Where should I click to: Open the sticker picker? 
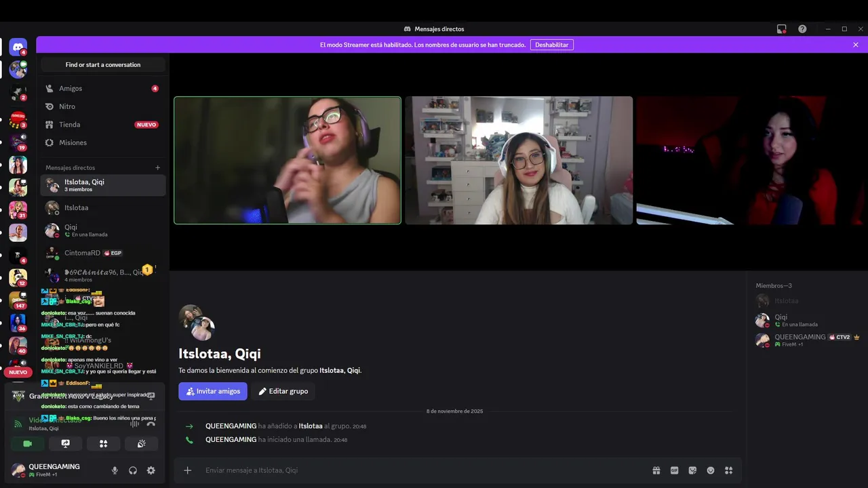[x=692, y=470]
